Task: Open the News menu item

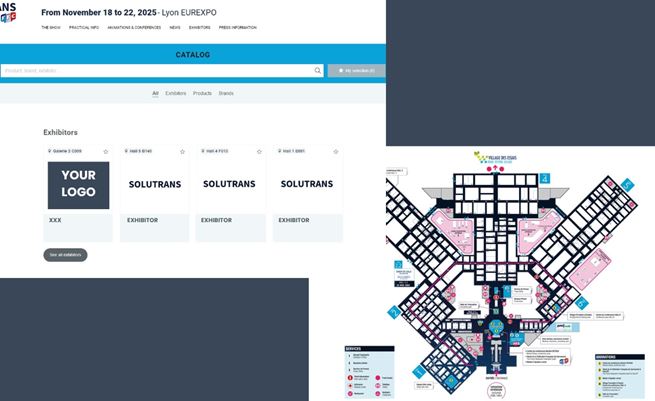Action: pyautogui.click(x=175, y=28)
